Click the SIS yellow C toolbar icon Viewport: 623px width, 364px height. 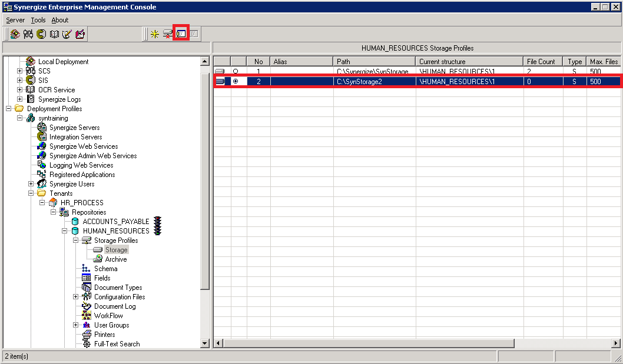click(x=41, y=34)
